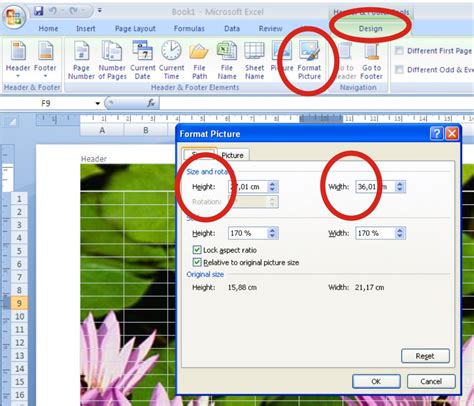
Task: Close the Format Picture dialog
Action: pos(452,134)
